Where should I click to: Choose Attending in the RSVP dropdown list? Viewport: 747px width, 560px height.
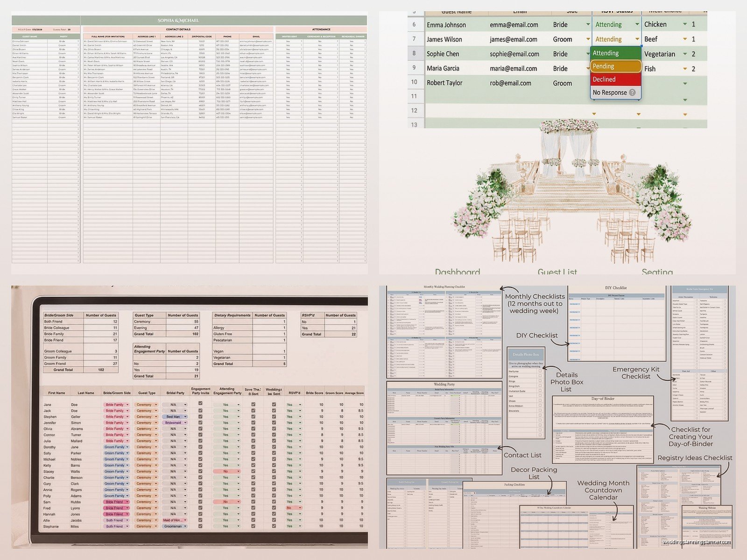[x=616, y=53]
